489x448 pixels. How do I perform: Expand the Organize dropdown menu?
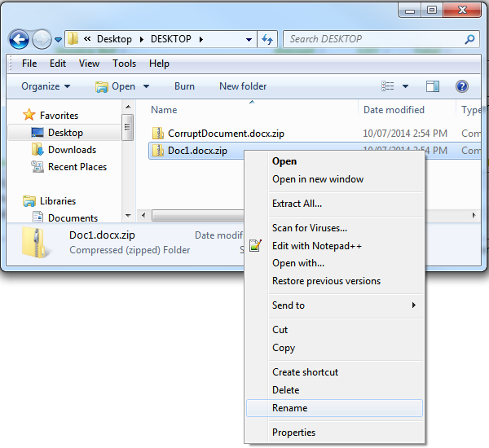coord(46,86)
